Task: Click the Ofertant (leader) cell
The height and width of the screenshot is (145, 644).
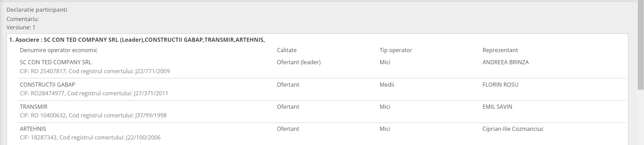Action: [299, 62]
